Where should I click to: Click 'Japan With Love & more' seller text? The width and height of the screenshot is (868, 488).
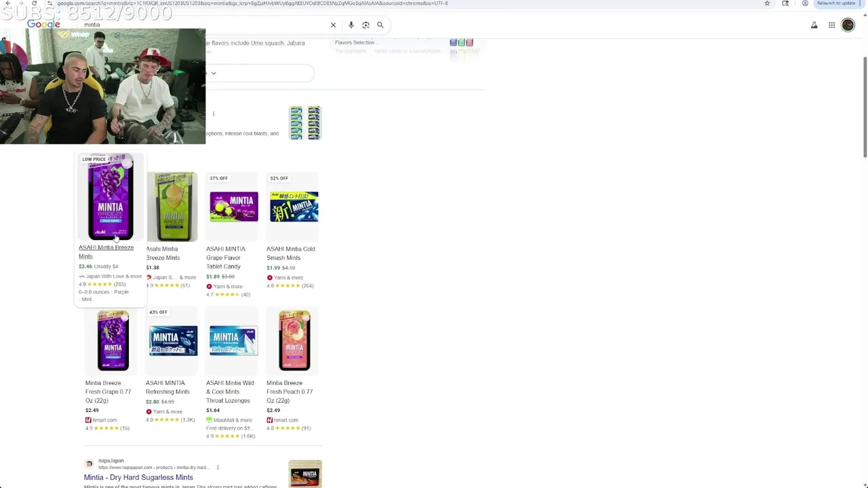coord(114,276)
